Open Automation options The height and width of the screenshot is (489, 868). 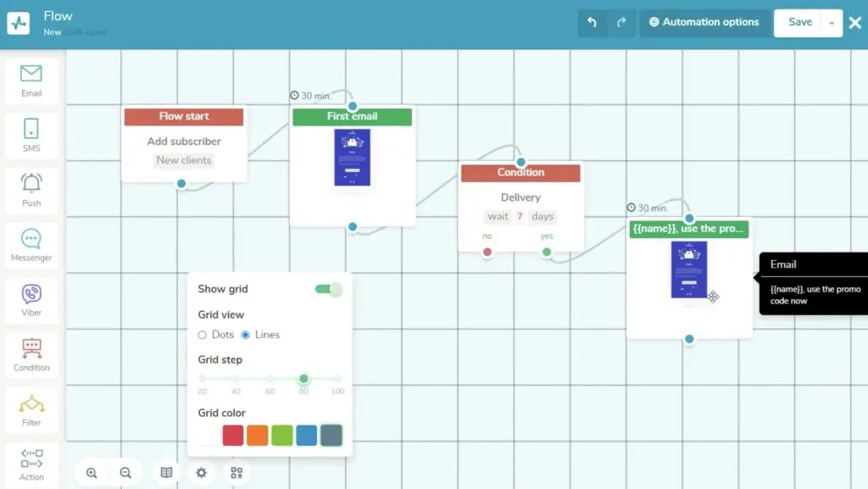click(704, 23)
